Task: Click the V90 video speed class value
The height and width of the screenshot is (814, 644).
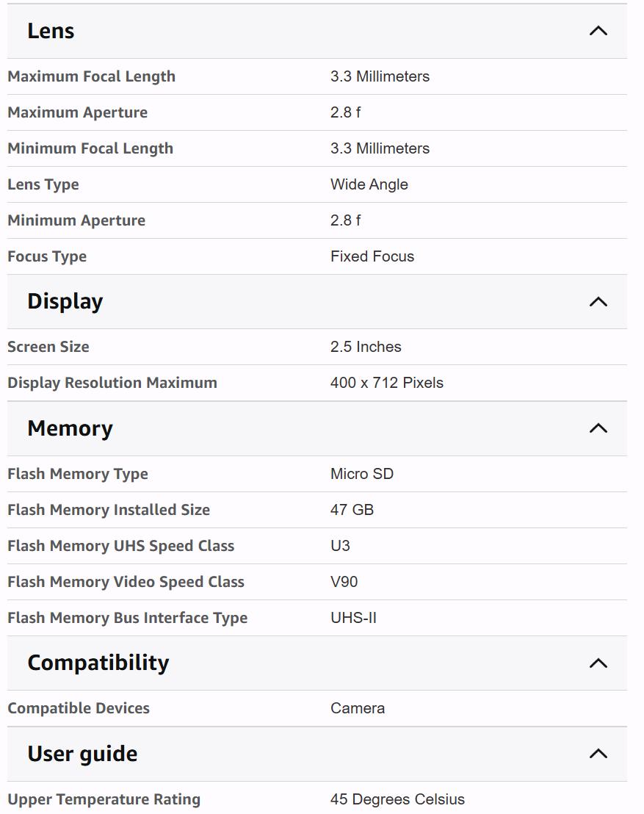Action: [344, 582]
